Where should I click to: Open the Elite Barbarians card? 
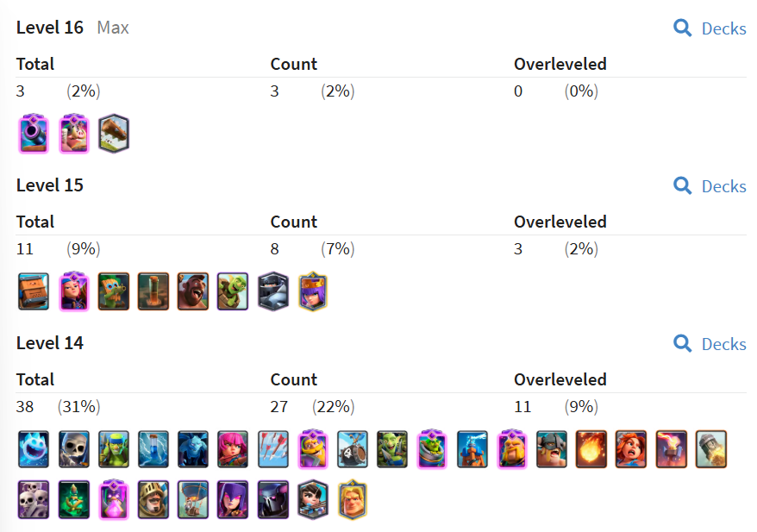(551, 449)
